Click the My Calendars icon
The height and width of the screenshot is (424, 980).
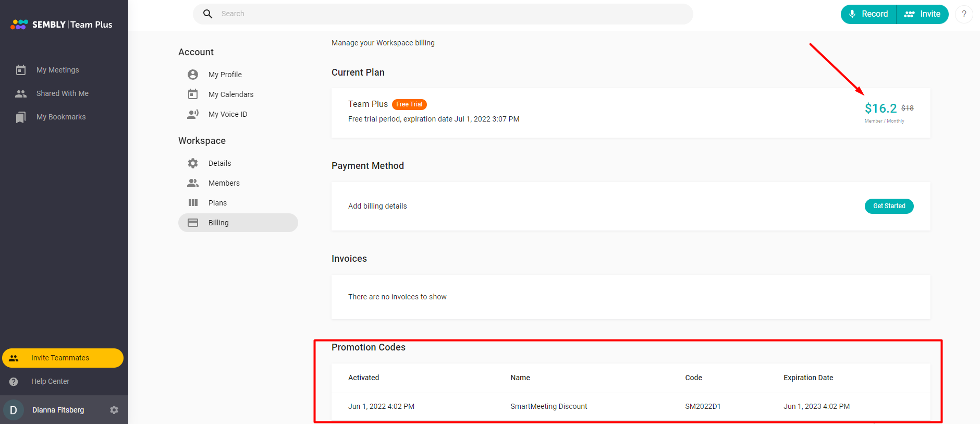(193, 94)
